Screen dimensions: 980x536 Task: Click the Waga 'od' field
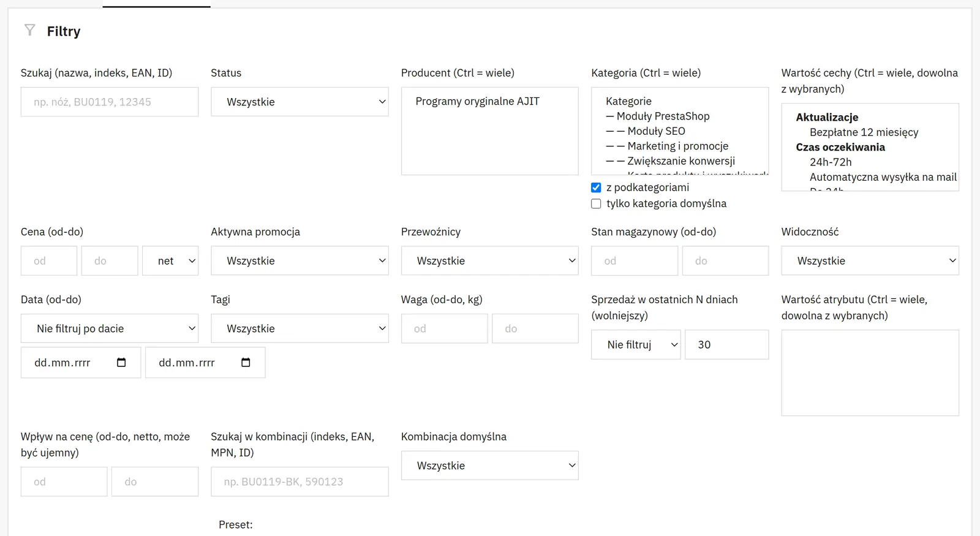tap(445, 328)
